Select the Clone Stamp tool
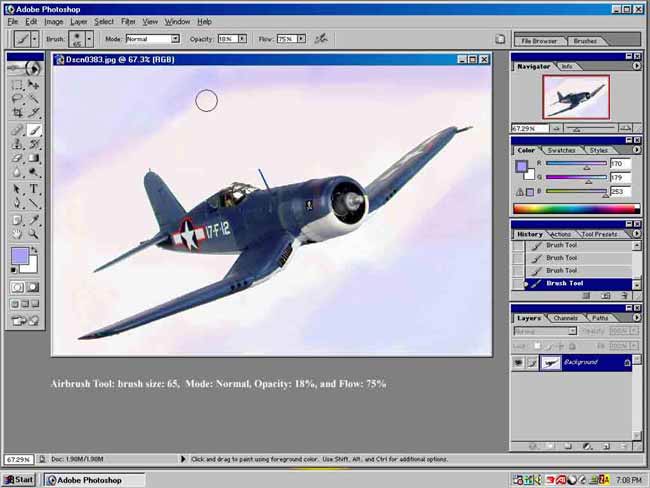This screenshot has height=488, width=650. click(17, 144)
